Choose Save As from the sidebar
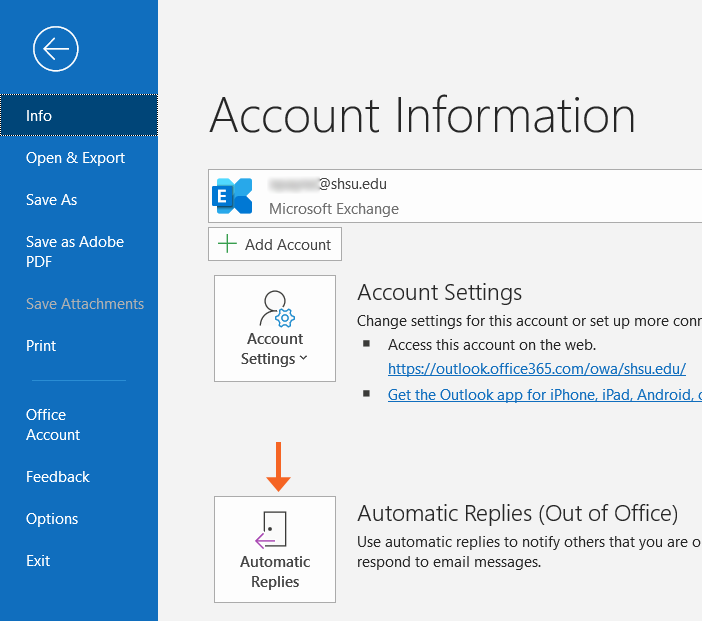The image size is (702, 621). 51,200
